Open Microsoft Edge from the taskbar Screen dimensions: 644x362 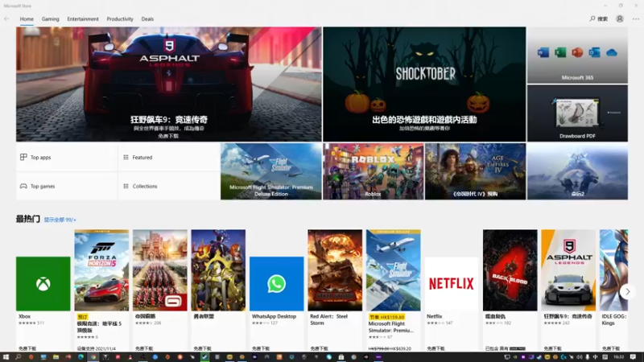pyautogui.click(x=80, y=357)
